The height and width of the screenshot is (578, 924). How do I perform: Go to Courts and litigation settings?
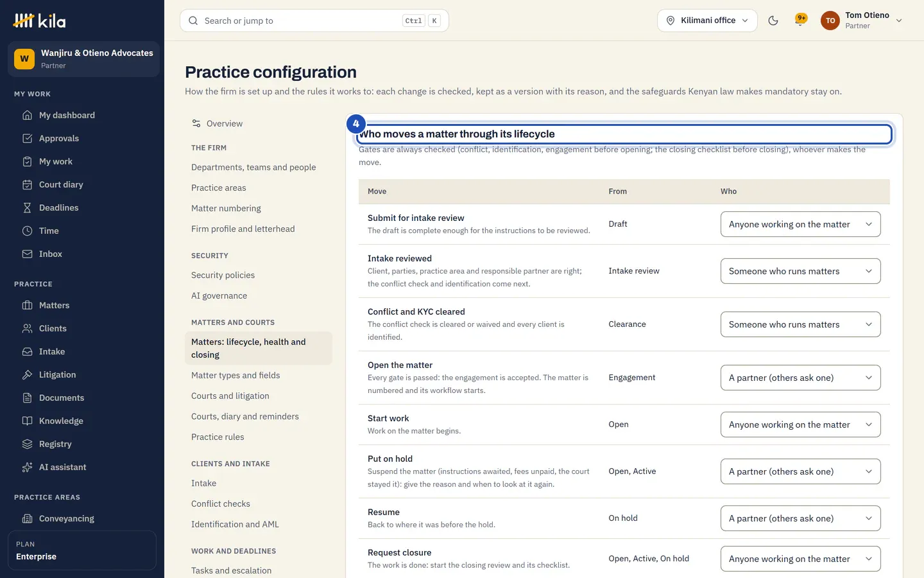(x=259, y=396)
